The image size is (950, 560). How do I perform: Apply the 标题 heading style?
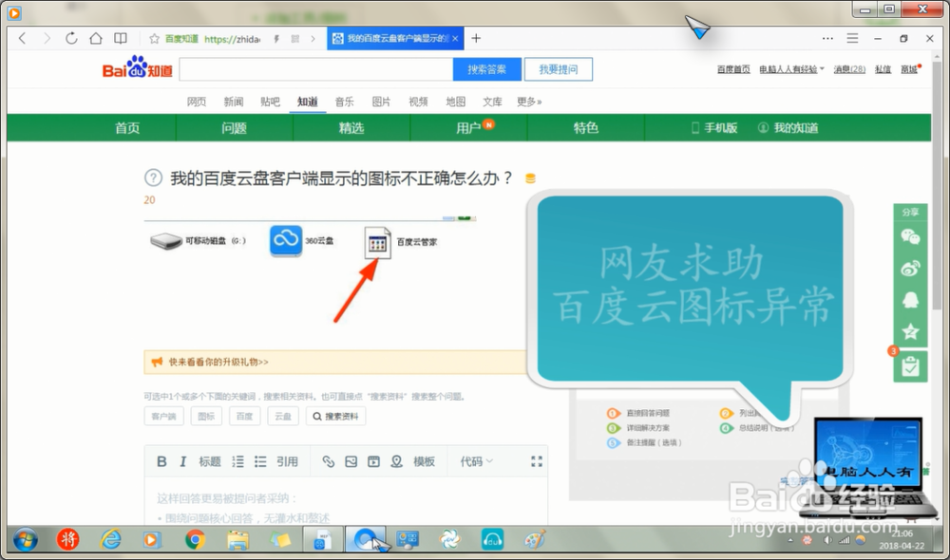(210, 461)
